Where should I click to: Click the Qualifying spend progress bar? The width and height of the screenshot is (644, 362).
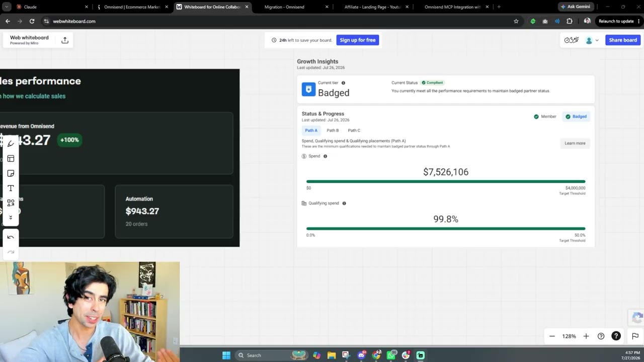(446, 229)
